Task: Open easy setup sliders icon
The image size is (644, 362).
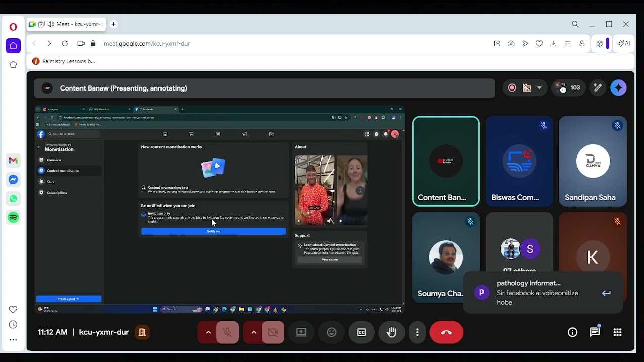Action: (568, 44)
